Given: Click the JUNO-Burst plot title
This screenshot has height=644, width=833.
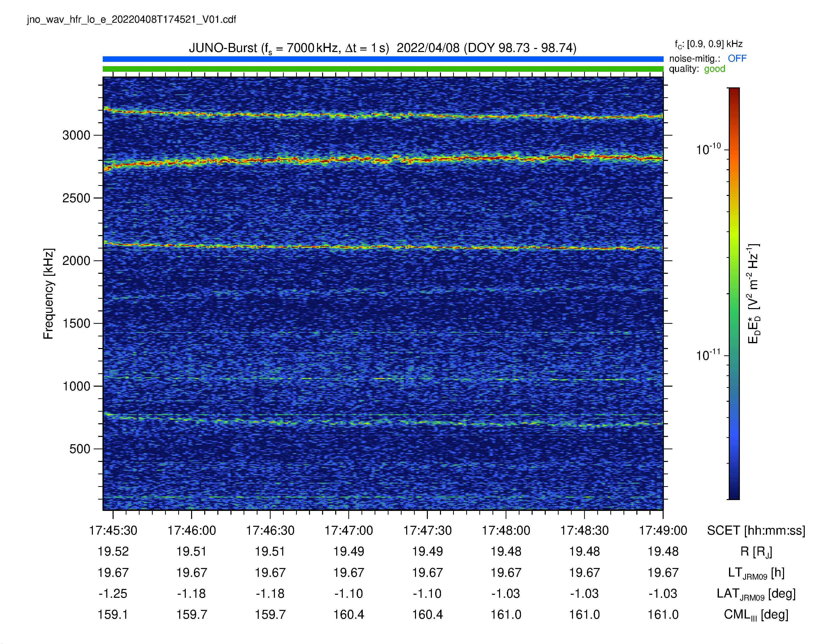Looking at the screenshot, I should (383, 48).
